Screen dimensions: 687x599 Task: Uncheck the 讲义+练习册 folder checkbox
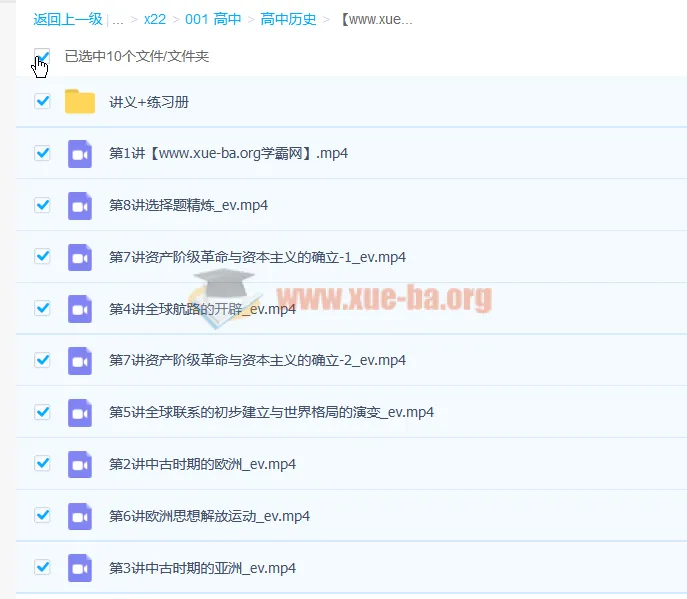[x=42, y=101]
